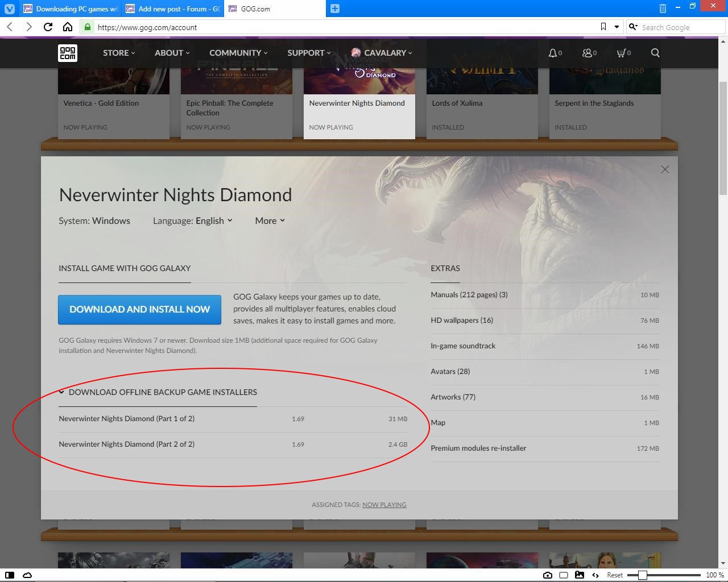728x582 pixels.
Task: Open the address bar history dropdown
Action: [617, 27]
